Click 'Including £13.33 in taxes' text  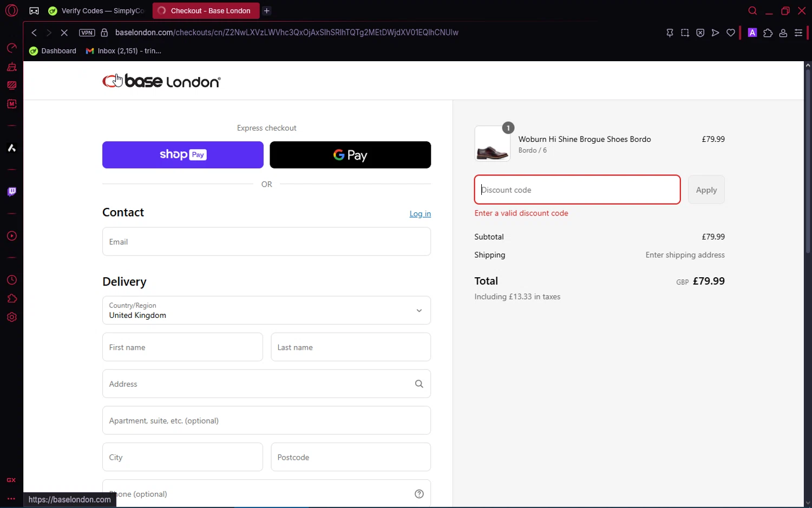click(517, 297)
